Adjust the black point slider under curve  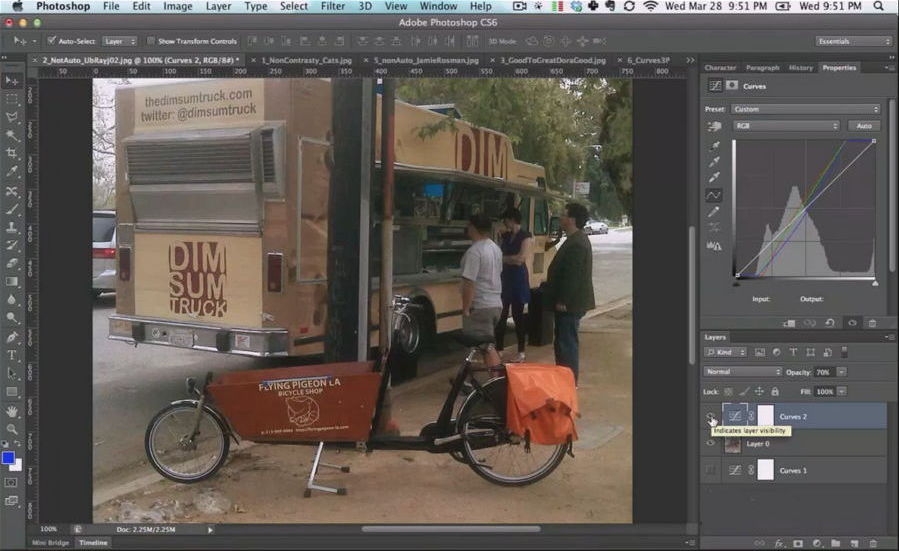pyautogui.click(x=737, y=283)
